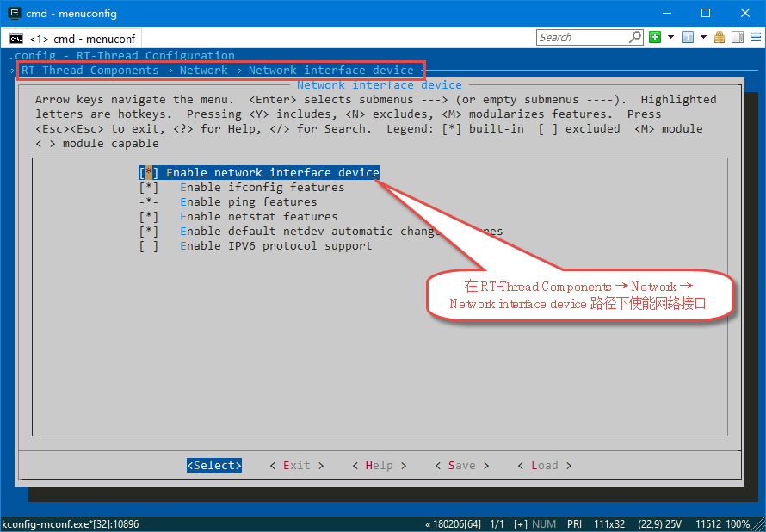The width and height of the screenshot is (766, 532).
Task: Click the '11512' PID in the status bar
Action: pos(709,524)
